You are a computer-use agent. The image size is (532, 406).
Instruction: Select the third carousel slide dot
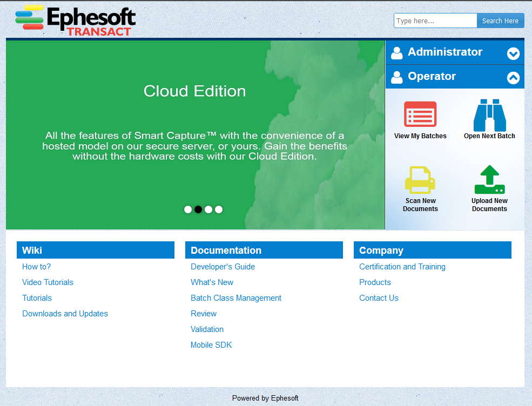[x=208, y=209]
